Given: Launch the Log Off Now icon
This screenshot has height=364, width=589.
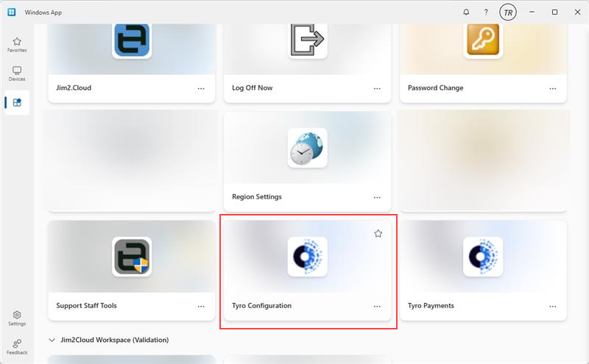Looking at the screenshot, I should pos(307,40).
